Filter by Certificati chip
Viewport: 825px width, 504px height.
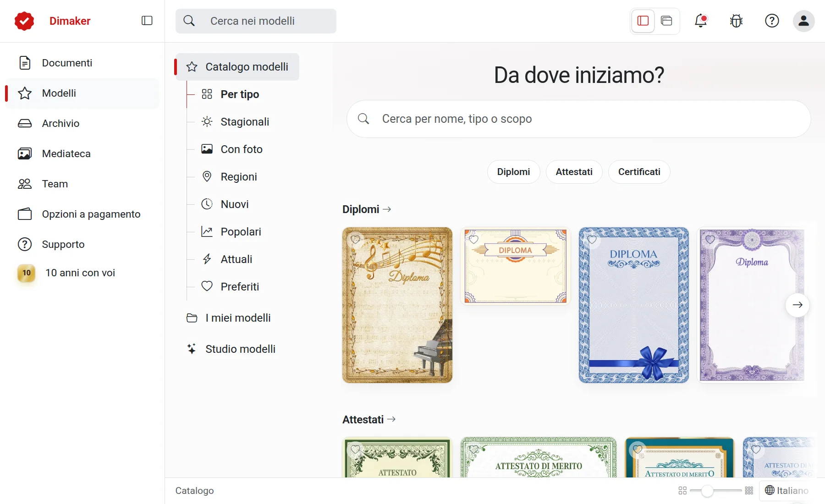pyautogui.click(x=639, y=172)
